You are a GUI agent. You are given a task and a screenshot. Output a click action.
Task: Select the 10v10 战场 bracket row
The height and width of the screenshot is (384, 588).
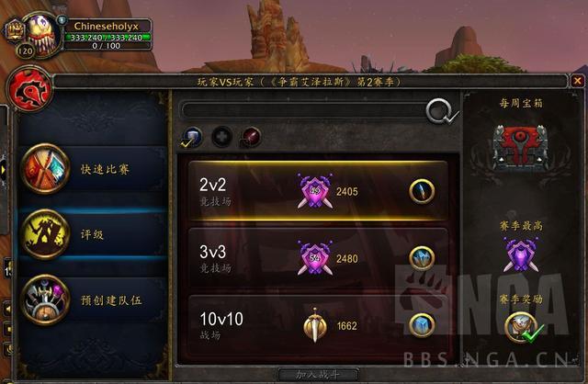318,325
